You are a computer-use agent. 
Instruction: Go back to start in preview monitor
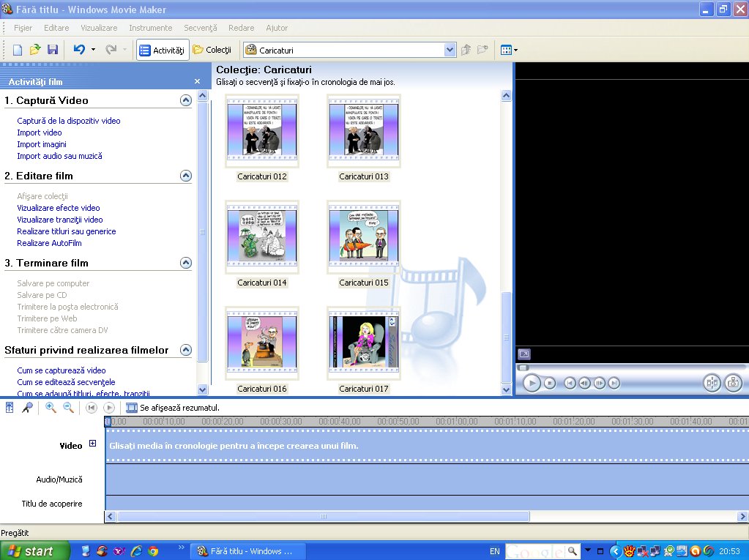click(570, 383)
